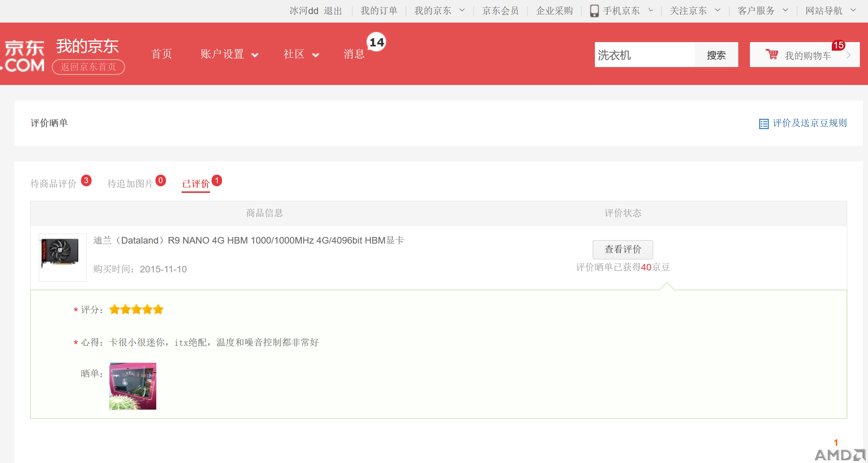The width and height of the screenshot is (868, 463).
Task: Click the mobile phone icon beside 手机京东
Action: coord(594,11)
